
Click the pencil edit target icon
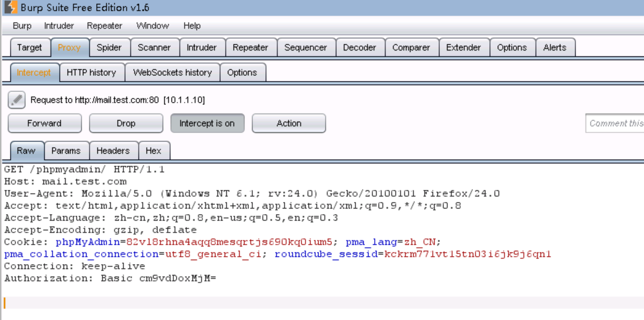(x=17, y=100)
